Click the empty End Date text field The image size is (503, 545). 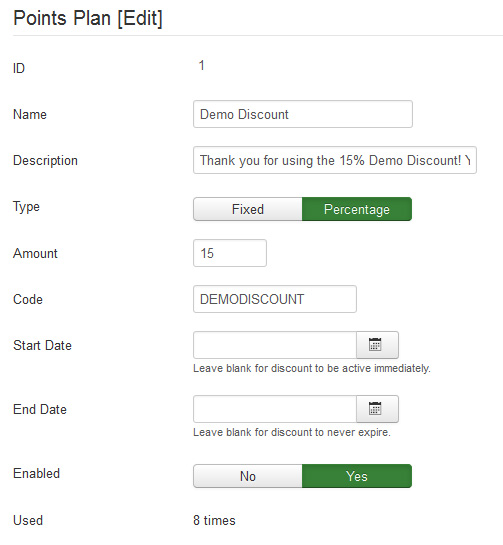(x=275, y=409)
